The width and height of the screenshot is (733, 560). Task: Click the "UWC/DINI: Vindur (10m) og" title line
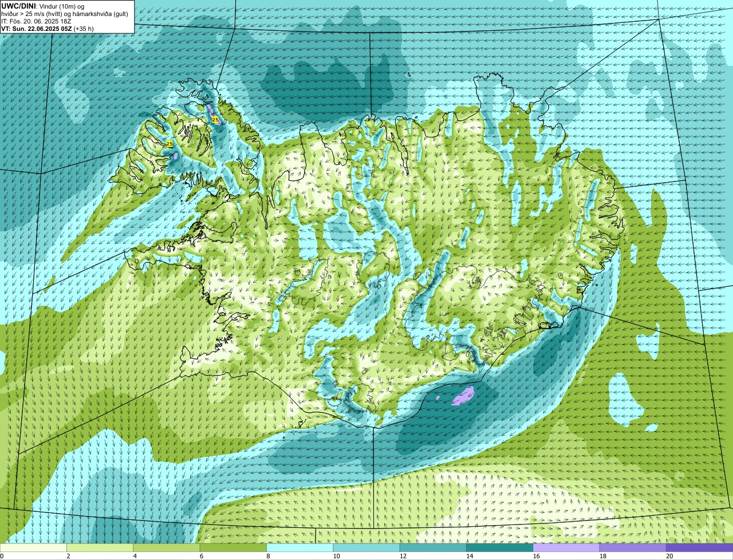coord(43,6)
